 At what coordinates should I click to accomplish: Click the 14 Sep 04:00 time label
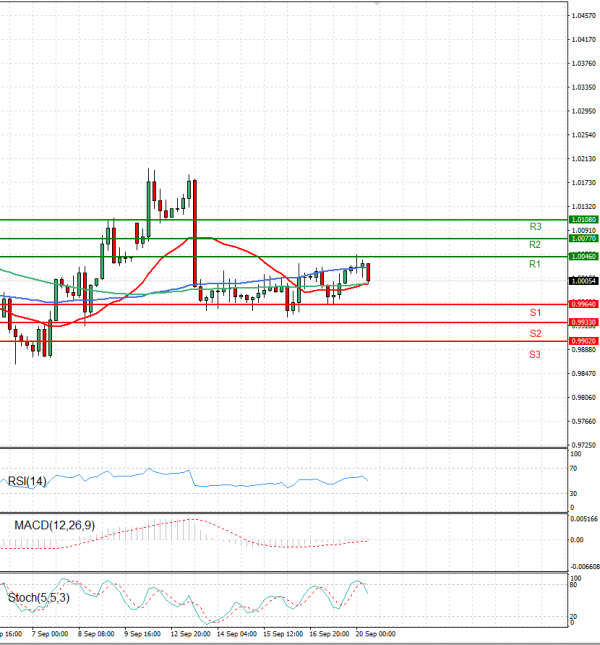pos(237,634)
